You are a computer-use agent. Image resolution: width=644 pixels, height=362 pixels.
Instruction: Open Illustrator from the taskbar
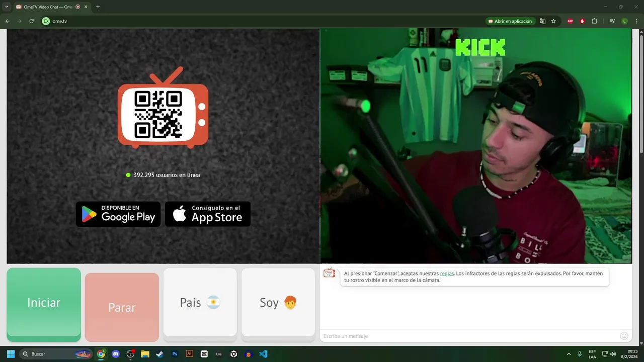pyautogui.click(x=189, y=354)
